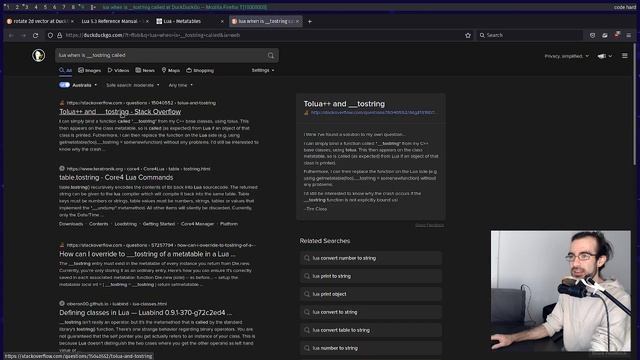Click the DuckDuckGo logo
This screenshot has width=640, height=360.
pos(39,55)
